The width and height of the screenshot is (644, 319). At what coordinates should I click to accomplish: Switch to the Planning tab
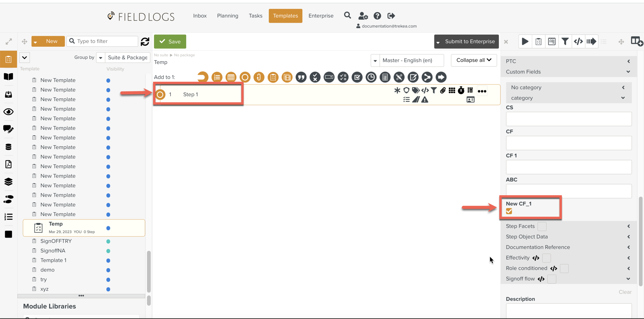227,16
